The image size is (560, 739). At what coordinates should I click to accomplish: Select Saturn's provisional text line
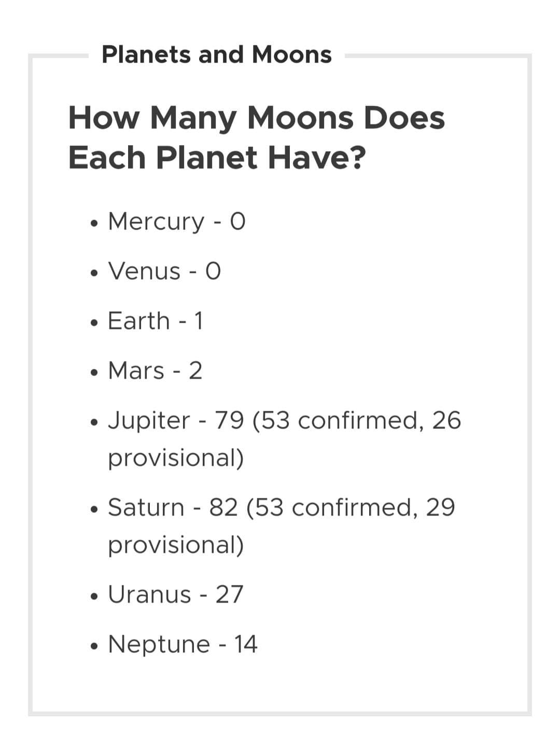tap(176, 545)
